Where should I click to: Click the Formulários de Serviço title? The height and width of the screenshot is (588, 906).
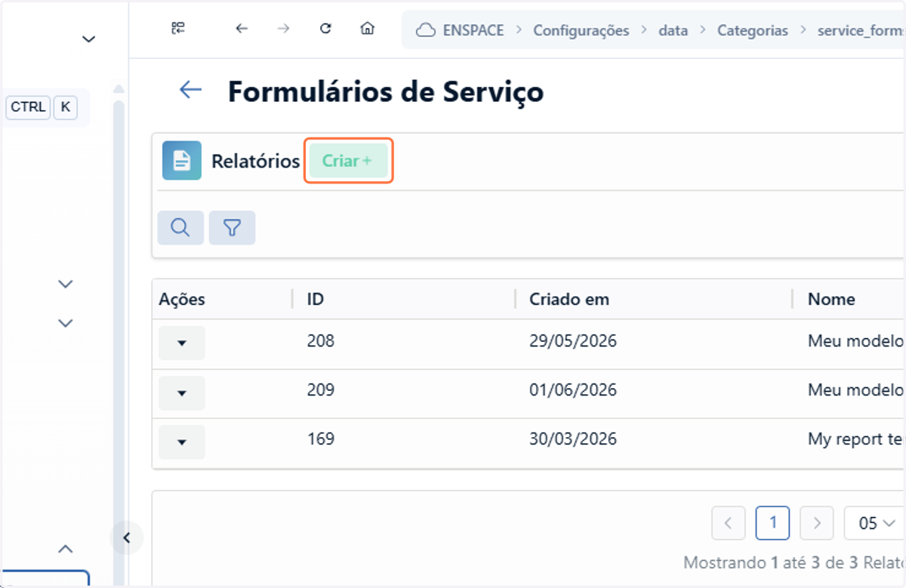pyautogui.click(x=386, y=91)
